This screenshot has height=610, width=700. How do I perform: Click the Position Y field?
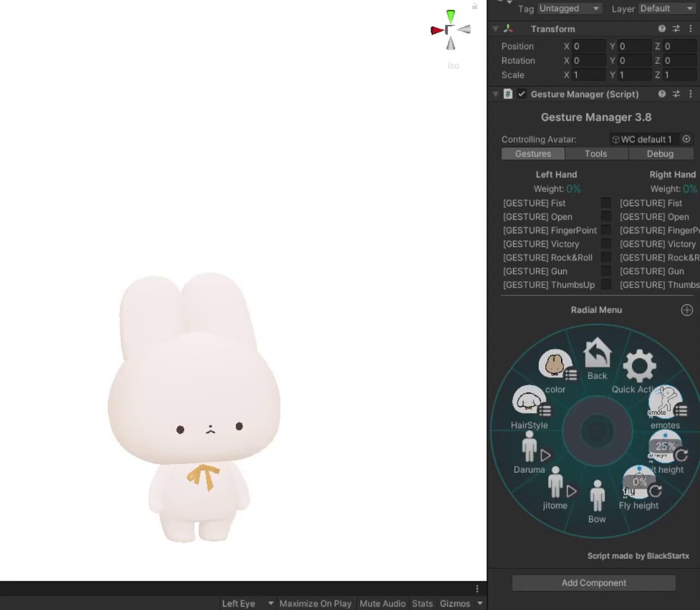(x=635, y=46)
